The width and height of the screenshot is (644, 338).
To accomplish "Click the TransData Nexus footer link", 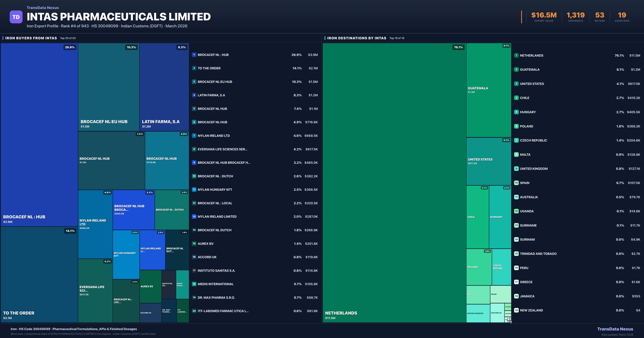I will [615, 329].
